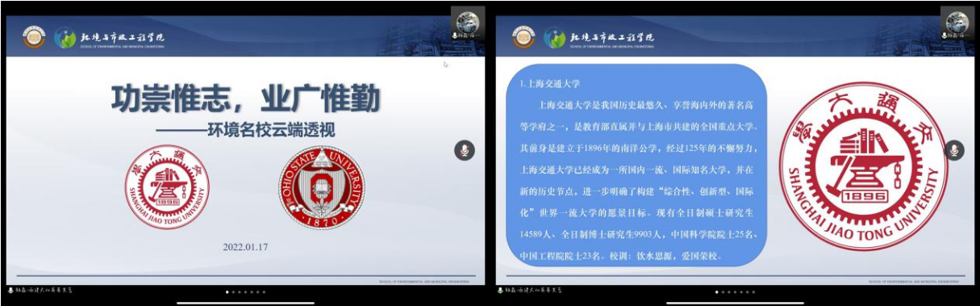Tap the microphone mute button in left screen

pyautogui.click(x=465, y=149)
